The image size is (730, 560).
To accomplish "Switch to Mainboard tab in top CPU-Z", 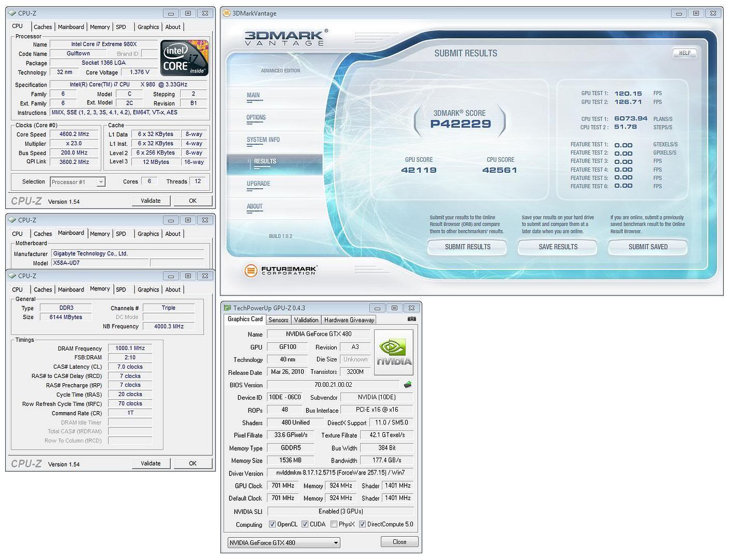I will [x=71, y=27].
